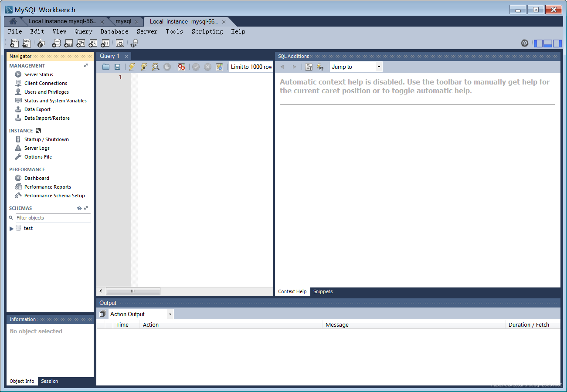This screenshot has width=567, height=392.
Task: Open Users and Privileges
Action: click(x=47, y=92)
